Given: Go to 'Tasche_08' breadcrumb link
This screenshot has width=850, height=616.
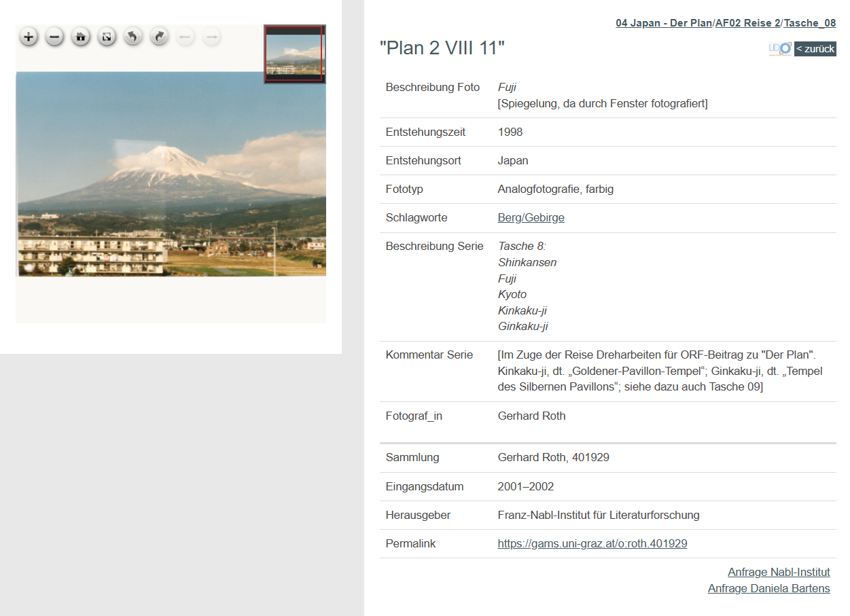Looking at the screenshot, I should click(x=809, y=23).
